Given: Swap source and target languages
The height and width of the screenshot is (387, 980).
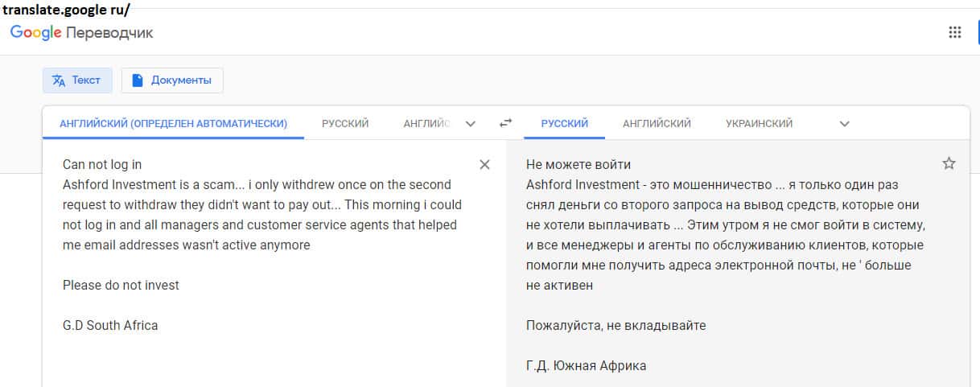Looking at the screenshot, I should pyautogui.click(x=505, y=123).
